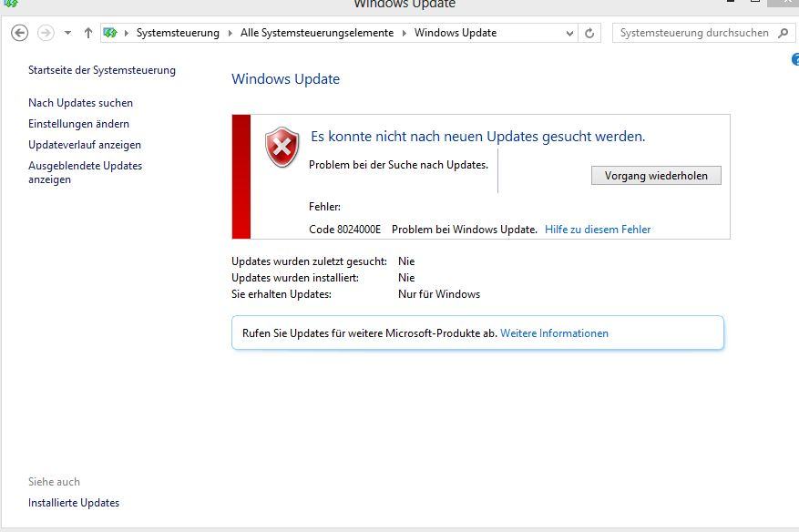Click the 'Nur für Windows' value

439,294
